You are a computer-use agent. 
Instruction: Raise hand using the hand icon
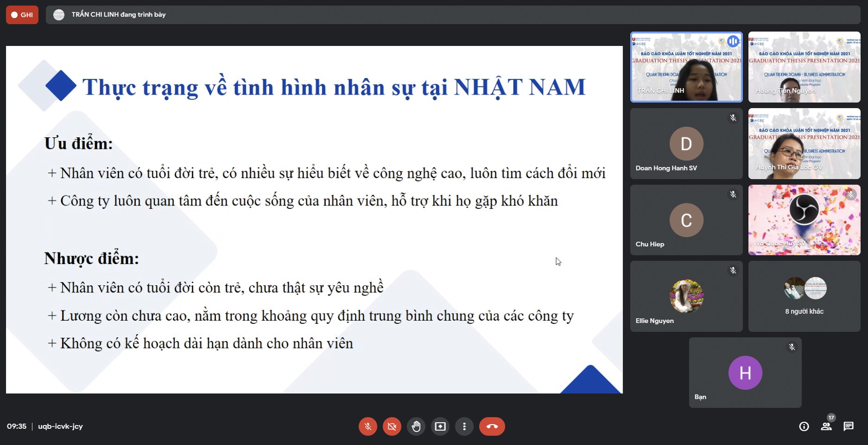pos(416,426)
